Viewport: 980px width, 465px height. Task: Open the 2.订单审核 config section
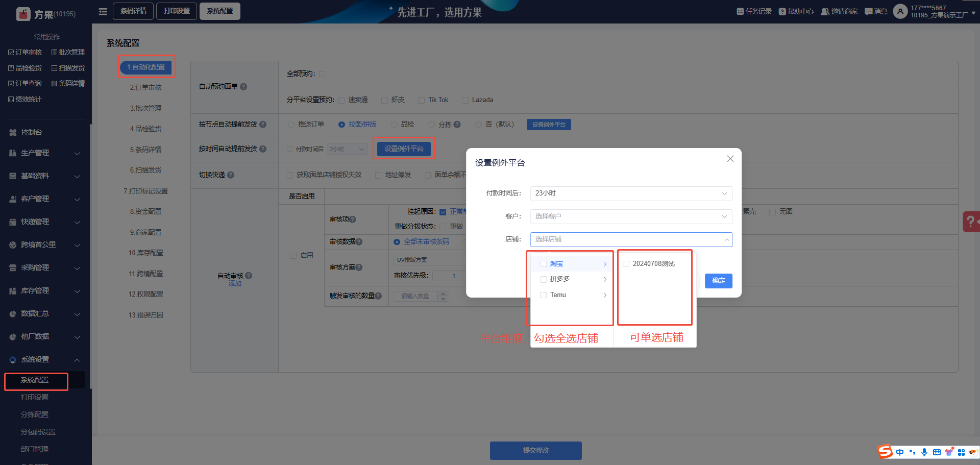pos(145,88)
